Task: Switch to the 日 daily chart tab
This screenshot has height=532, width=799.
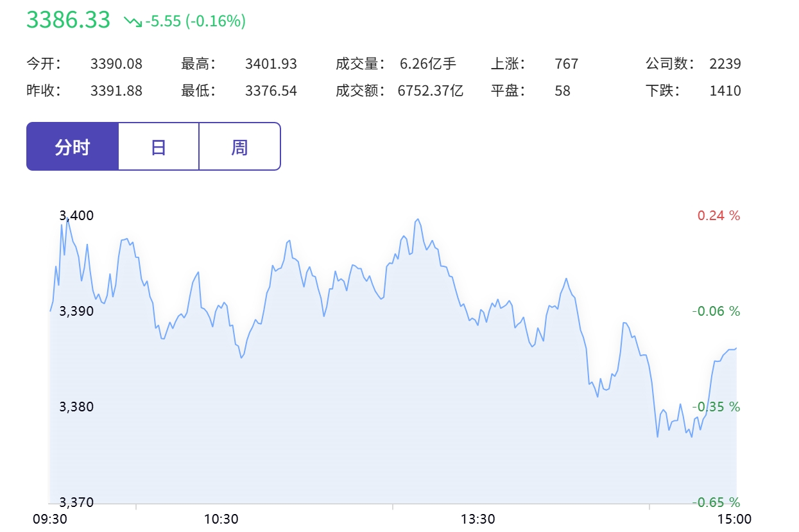Action: click(159, 147)
